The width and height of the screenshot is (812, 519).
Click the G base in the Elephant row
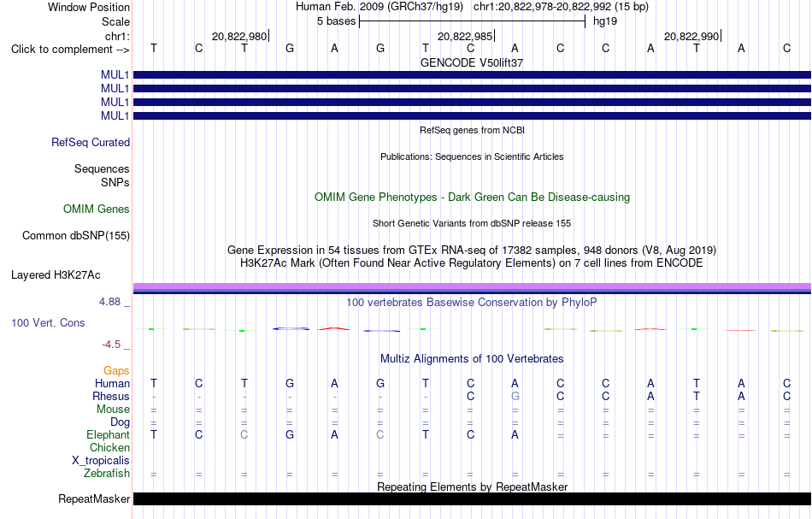(x=290, y=434)
